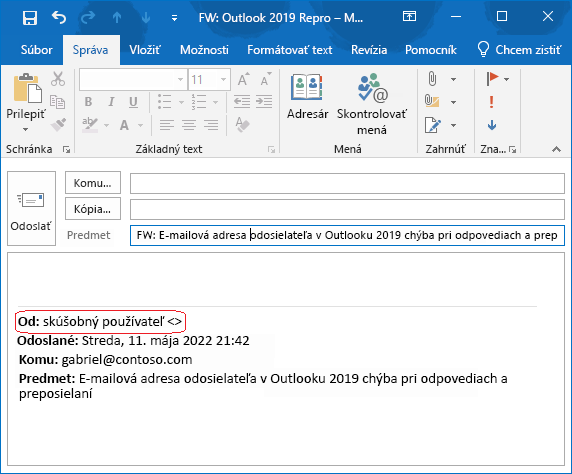Switch to the Možnosti tab
The image size is (572, 474).
204,50
